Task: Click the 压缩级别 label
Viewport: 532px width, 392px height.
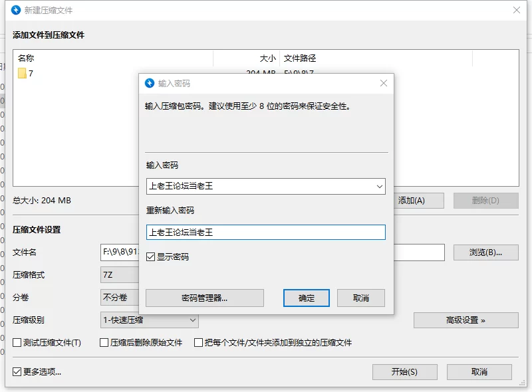Action: (x=29, y=320)
